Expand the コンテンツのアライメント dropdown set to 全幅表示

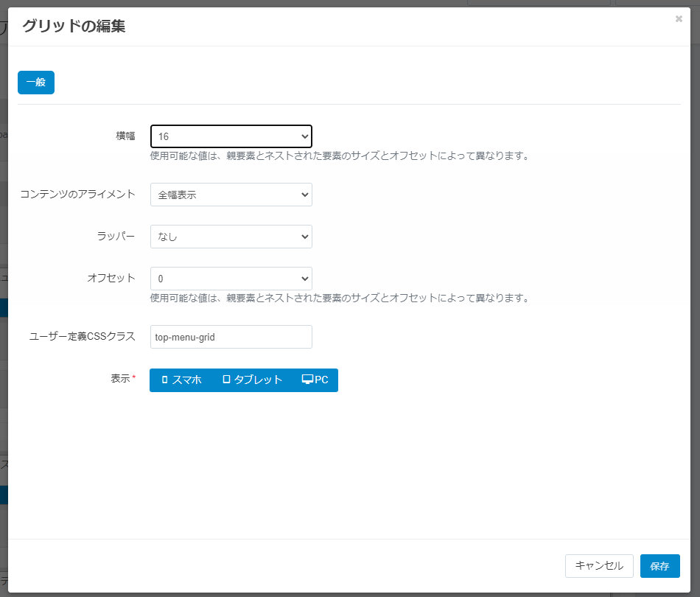coord(231,195)
